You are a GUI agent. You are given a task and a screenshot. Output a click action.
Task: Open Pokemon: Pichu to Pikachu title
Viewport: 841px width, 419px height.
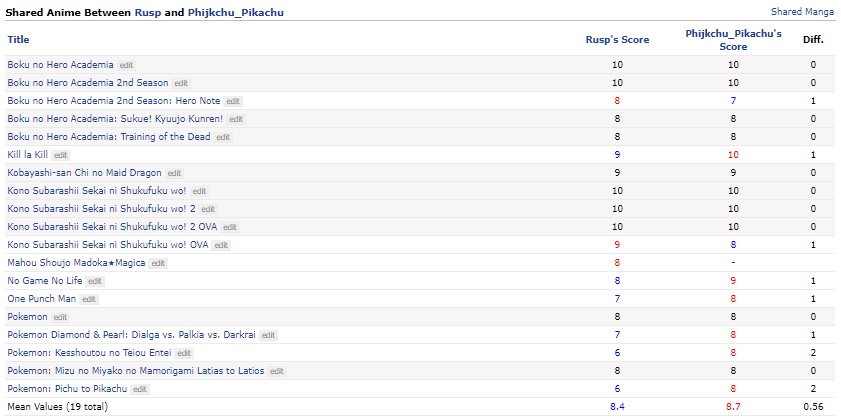(68, 388)
